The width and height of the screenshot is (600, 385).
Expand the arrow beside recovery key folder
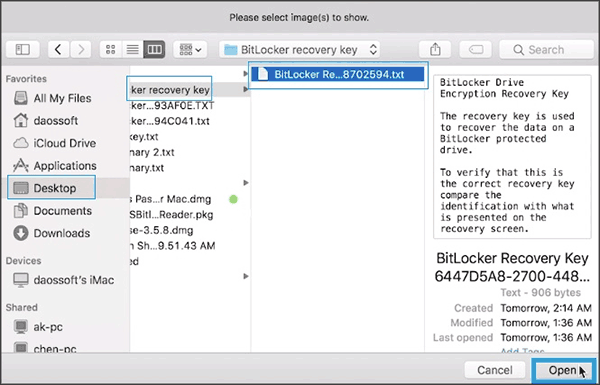point(245,90)
